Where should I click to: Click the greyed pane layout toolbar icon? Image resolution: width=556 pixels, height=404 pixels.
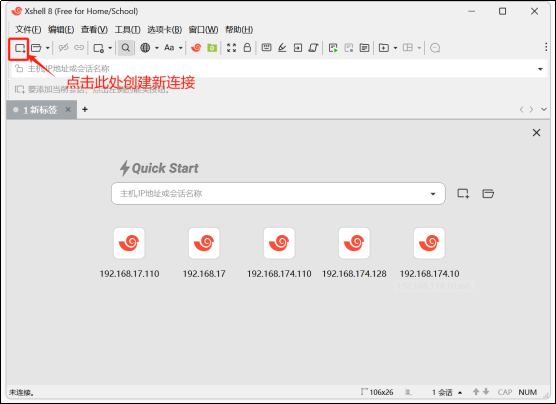click(408, 48)
